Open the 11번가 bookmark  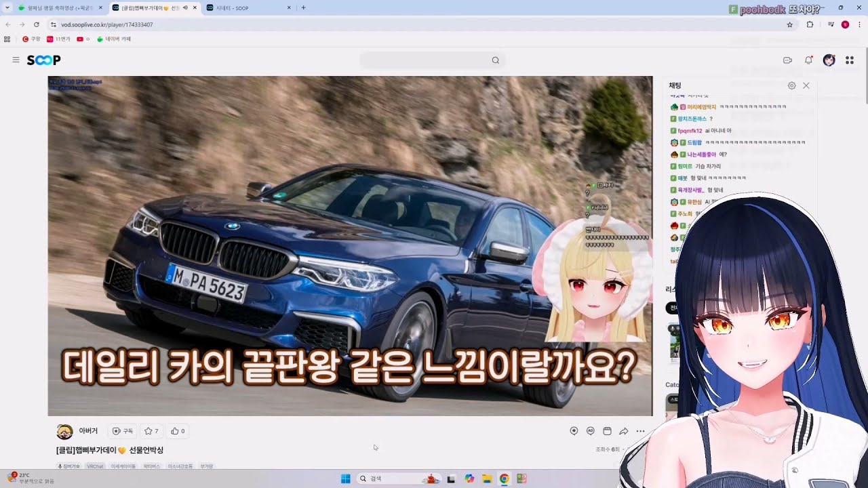pyautogui.click(x=58, y=39)
